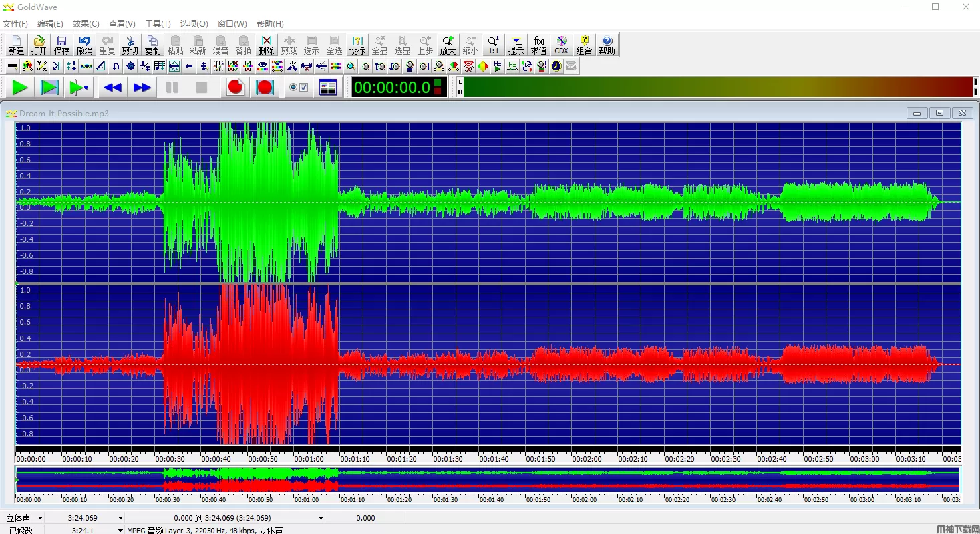Expand the 立体声 channel dropdown

(40, 518)
